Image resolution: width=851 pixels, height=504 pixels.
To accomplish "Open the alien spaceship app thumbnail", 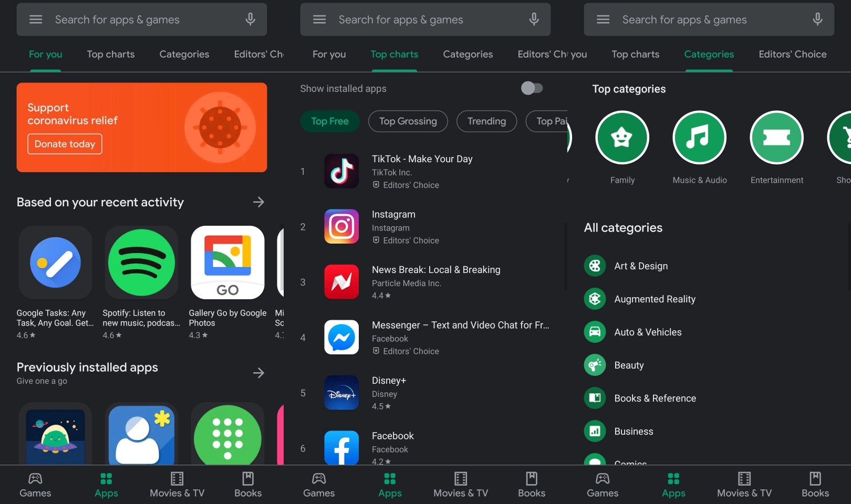I will tap(55, 434).
